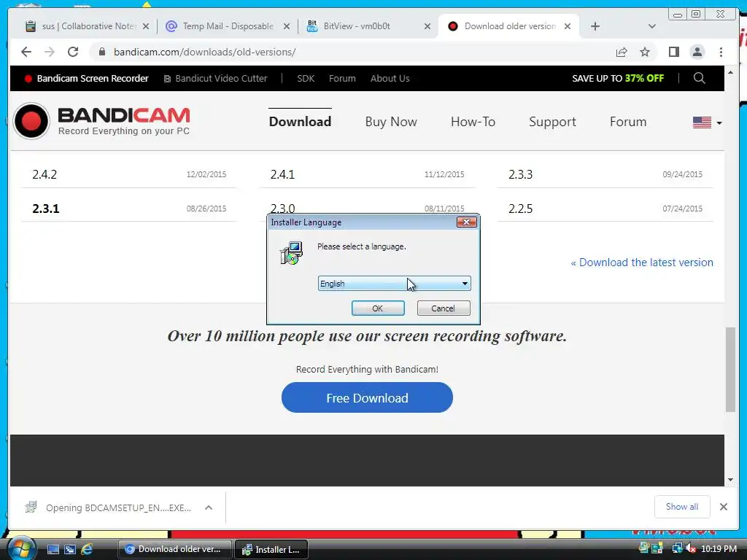The image size is (747, 560).
Task: Select the Download older version tab
Action: click(x=507, y=26)
